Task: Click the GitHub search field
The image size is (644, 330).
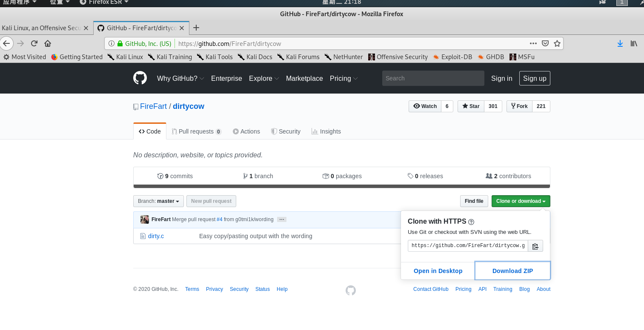Action: 433,78
